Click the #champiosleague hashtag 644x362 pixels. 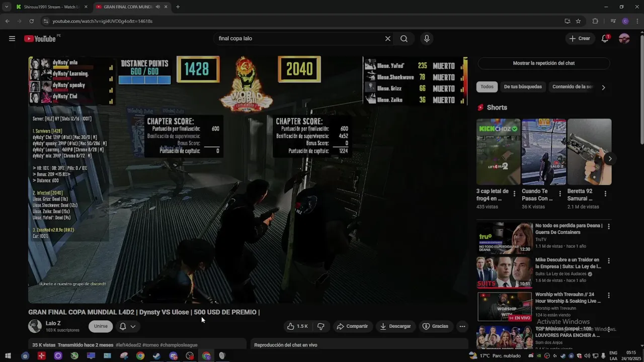179,345
